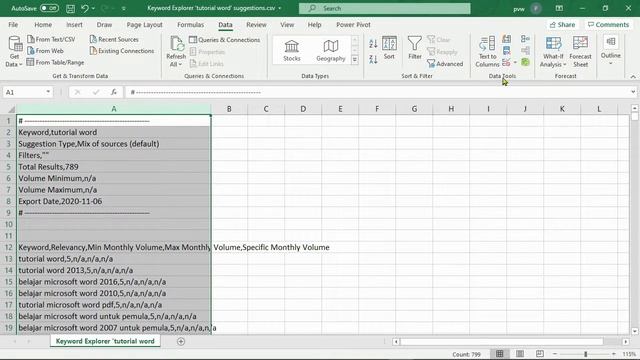Apply the Filter funnel

415,48
